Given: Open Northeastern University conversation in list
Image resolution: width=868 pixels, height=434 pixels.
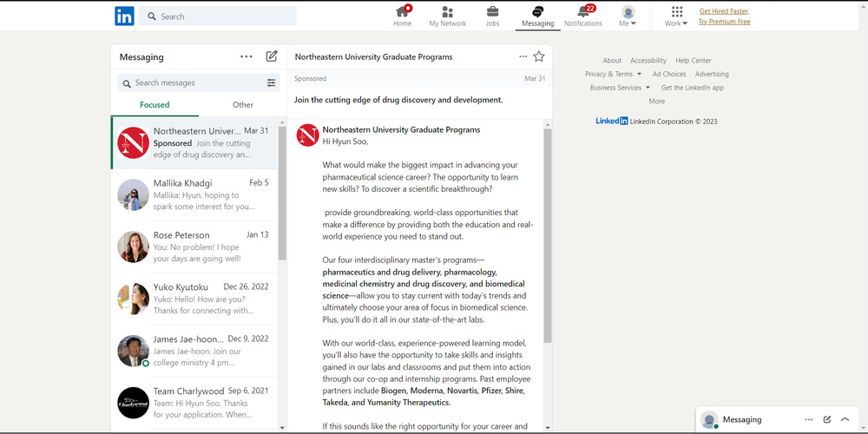Looking at the screenshot, I should [x=194, y=143].
